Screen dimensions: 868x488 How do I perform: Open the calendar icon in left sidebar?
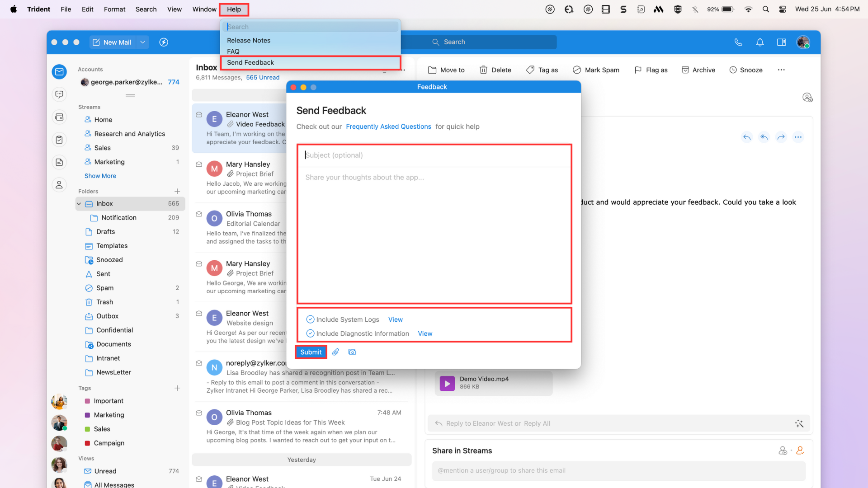tap(59, 117)
